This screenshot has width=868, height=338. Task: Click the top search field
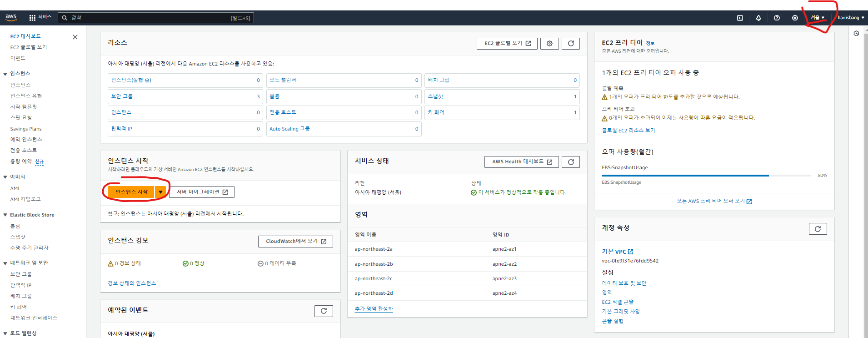pyautogui.click(x=156, y=18)
